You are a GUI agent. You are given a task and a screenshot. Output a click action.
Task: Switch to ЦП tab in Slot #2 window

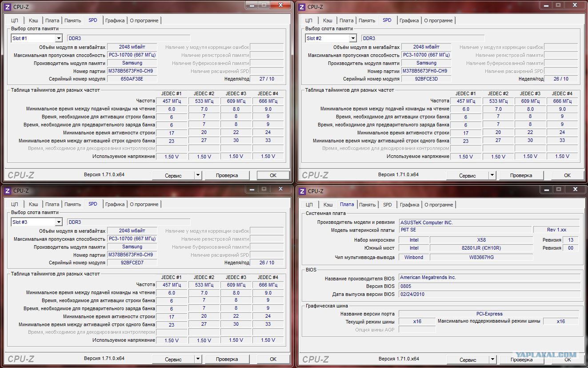309,20
